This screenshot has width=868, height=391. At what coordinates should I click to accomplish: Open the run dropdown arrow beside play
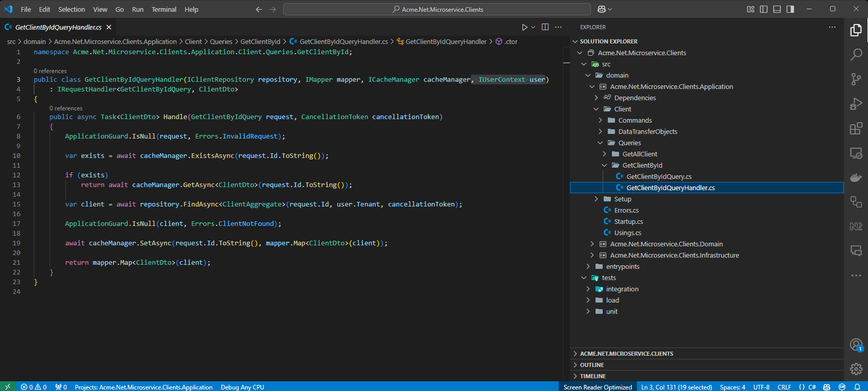click(533, 27)
